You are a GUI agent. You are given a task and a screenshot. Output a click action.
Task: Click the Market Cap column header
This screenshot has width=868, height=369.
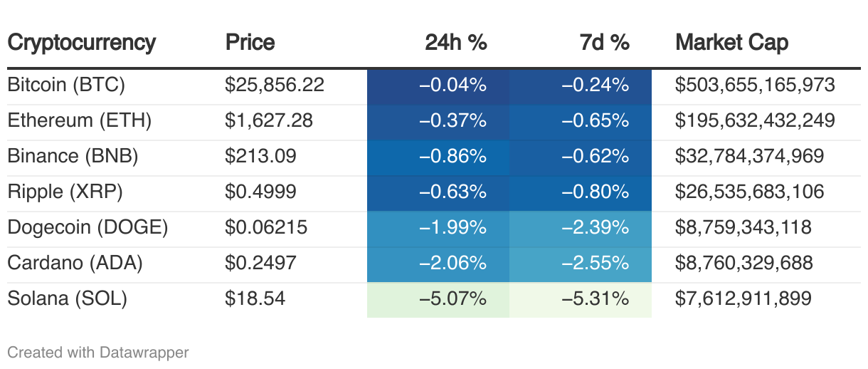point(731,43)
